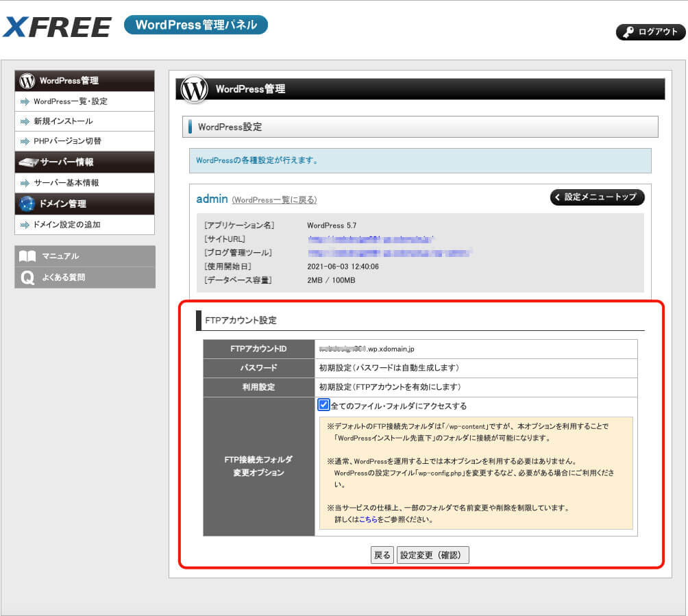Click the 戻る button
The width and height of the screenshot is (688, 616).
pyautogui.click(x=382, y=555)
